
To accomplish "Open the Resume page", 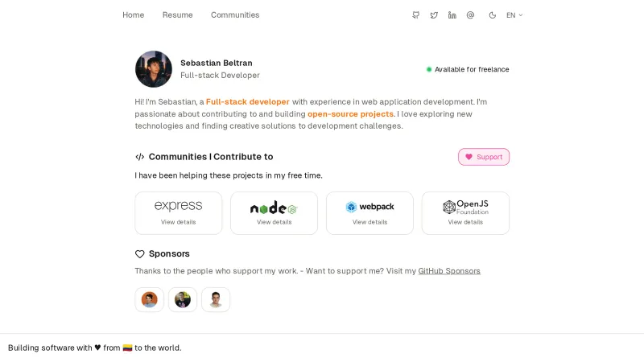I will click(177, 15).
